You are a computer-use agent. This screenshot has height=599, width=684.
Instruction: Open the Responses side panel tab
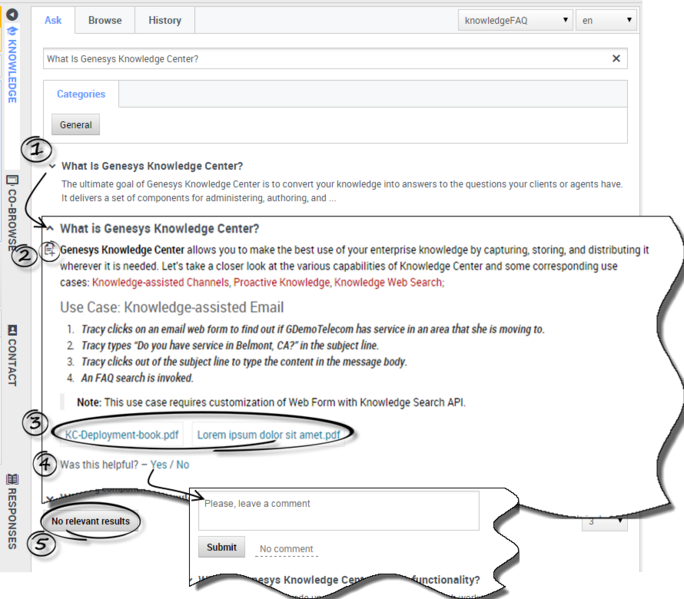[x=13, y=510]
